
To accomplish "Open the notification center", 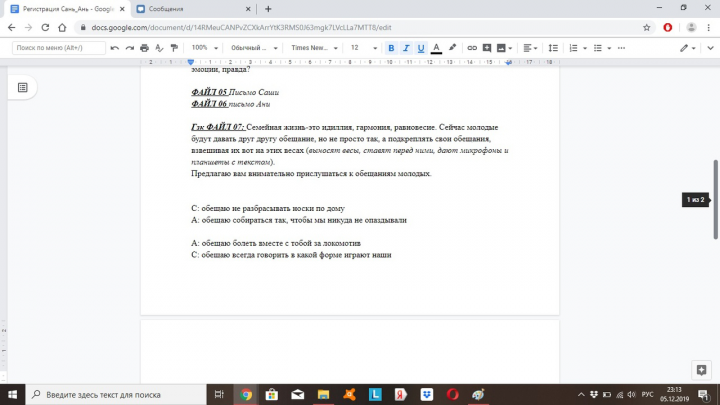I will coord(703,394).
